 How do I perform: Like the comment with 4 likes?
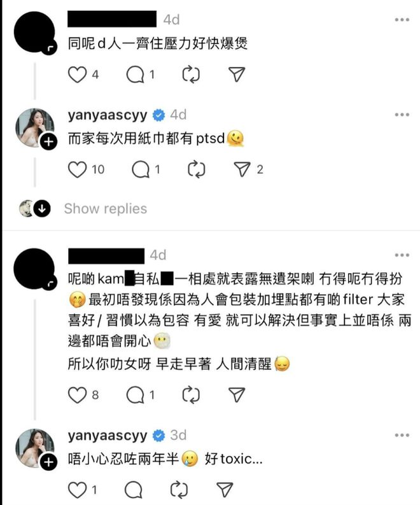[x=77, y=75]
